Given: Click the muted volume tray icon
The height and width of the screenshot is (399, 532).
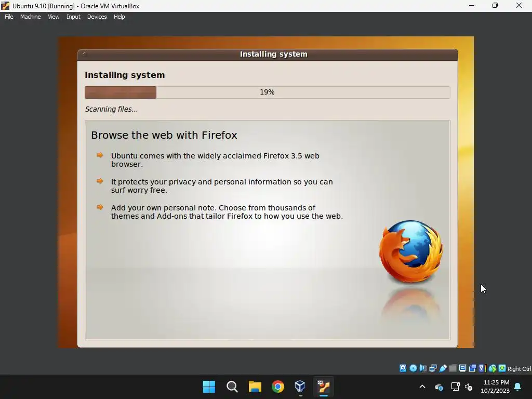Looking at the screenshot, I should [x=469, y=387].
